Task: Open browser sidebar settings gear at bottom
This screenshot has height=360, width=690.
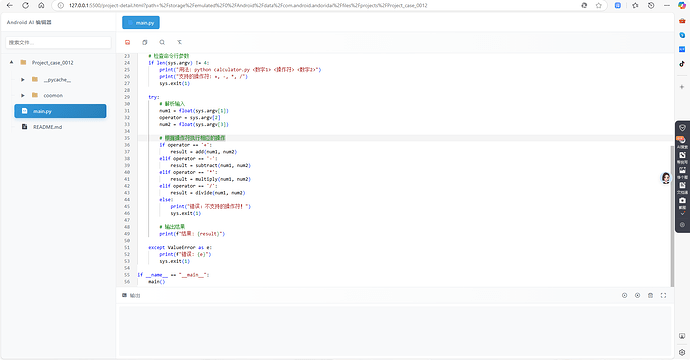Action: coord(682,352)
